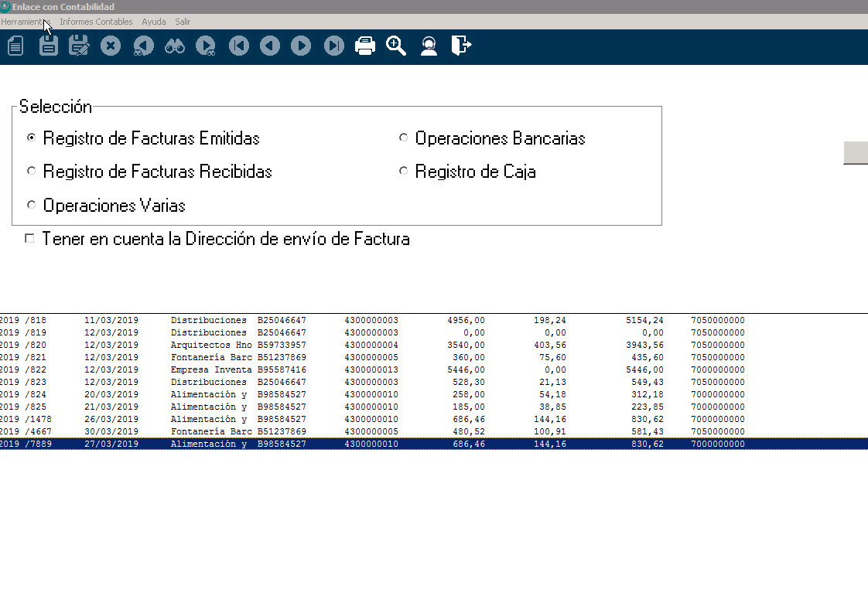Select the Registro de Caja option
This screenshot has height=589, width=868.
[x=403, y=171]
